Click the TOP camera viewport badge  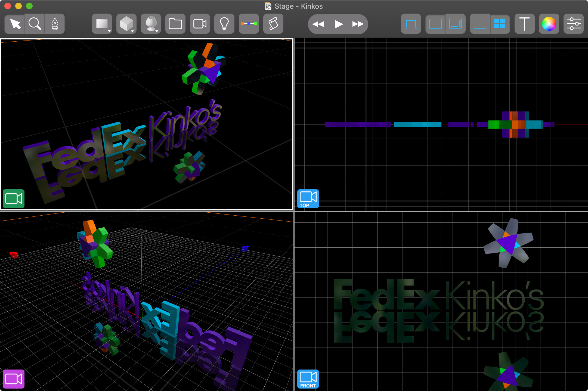(308, 199)
